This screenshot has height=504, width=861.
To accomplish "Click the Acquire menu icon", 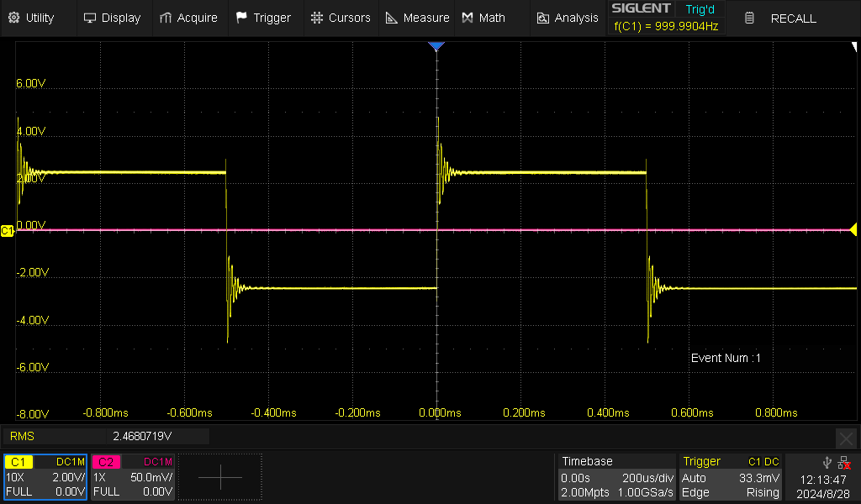I will coord(166,18).
